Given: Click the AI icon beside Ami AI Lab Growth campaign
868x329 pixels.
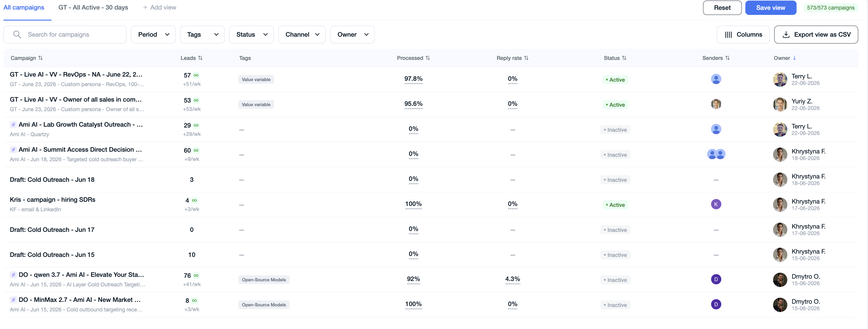Looking at the screenshot, I should [13, 125].
